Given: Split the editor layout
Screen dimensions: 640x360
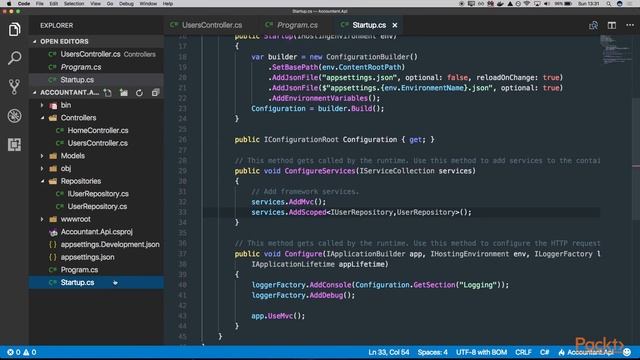Looking at the screenshot, I should point(611,25).
